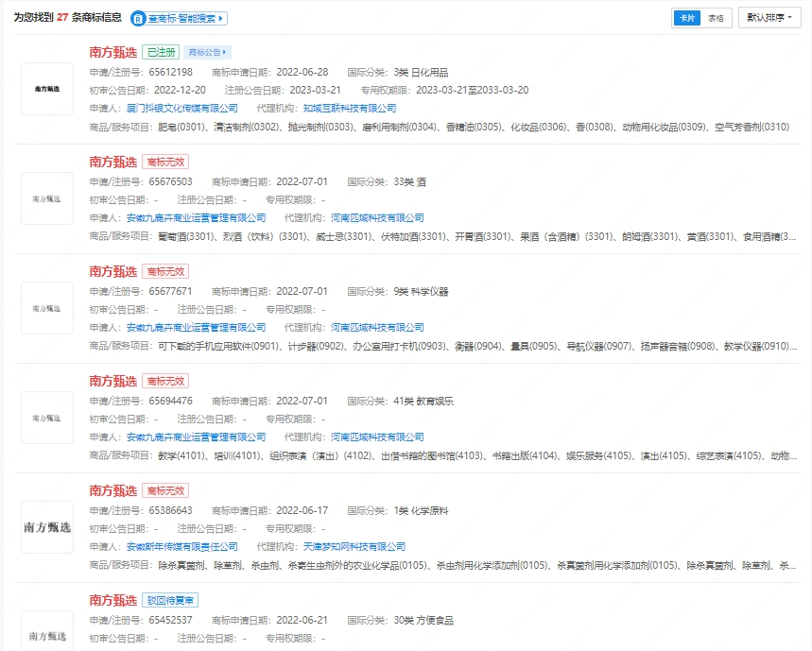Click thumbnail of trademark 65386643

pos(47,527)
